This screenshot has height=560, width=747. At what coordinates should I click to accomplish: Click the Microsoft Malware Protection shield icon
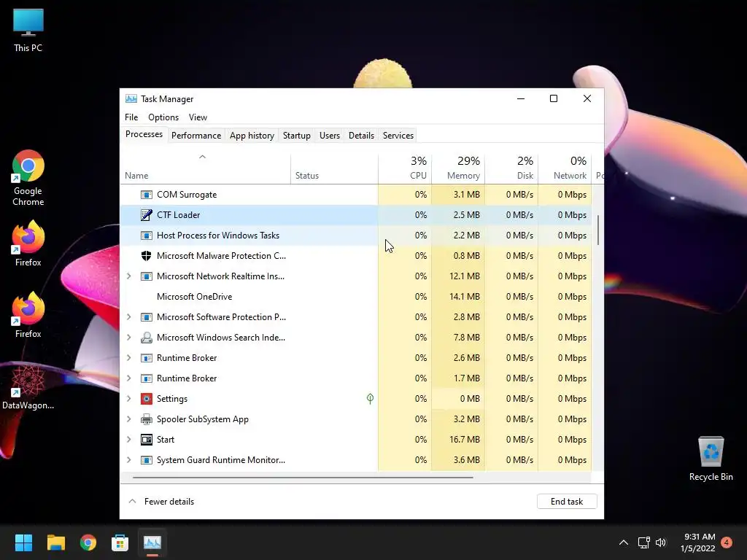click(146, 256)
